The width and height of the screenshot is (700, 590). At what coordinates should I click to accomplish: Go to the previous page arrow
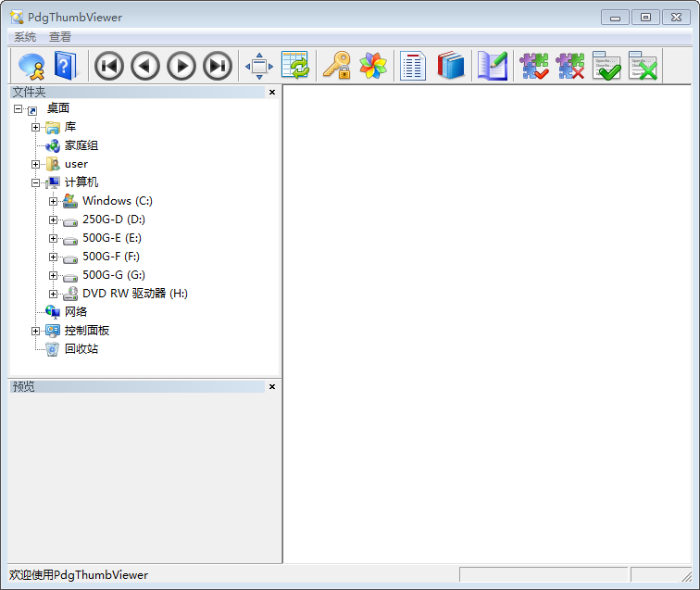tap(145, 66)
